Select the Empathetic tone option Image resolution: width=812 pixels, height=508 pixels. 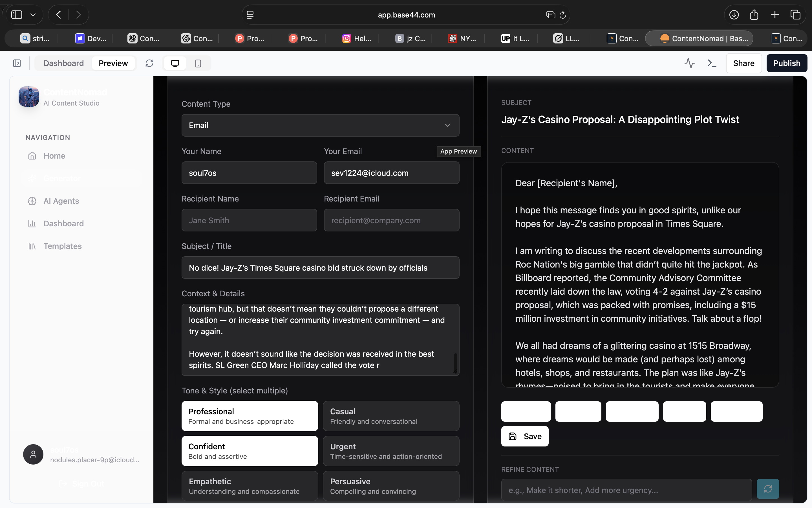tap(250, 486)
